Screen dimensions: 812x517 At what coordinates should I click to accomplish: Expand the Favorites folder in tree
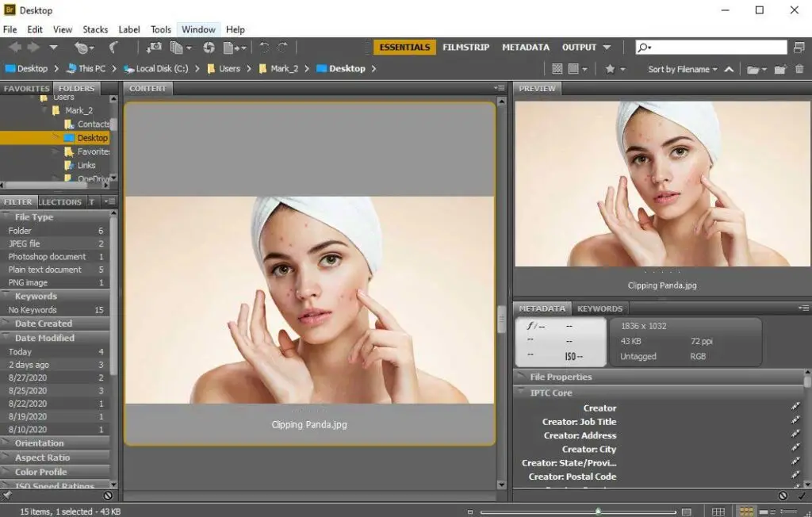click(x=56, y=151)
